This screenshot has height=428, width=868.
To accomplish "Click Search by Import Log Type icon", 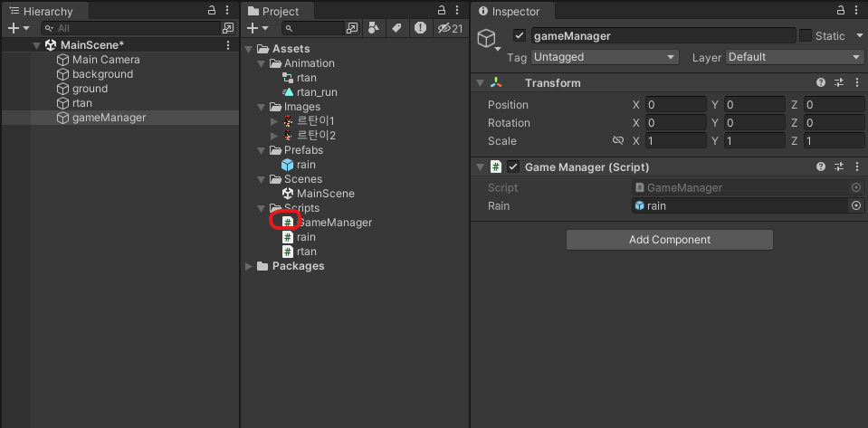I will pos(421,28).
